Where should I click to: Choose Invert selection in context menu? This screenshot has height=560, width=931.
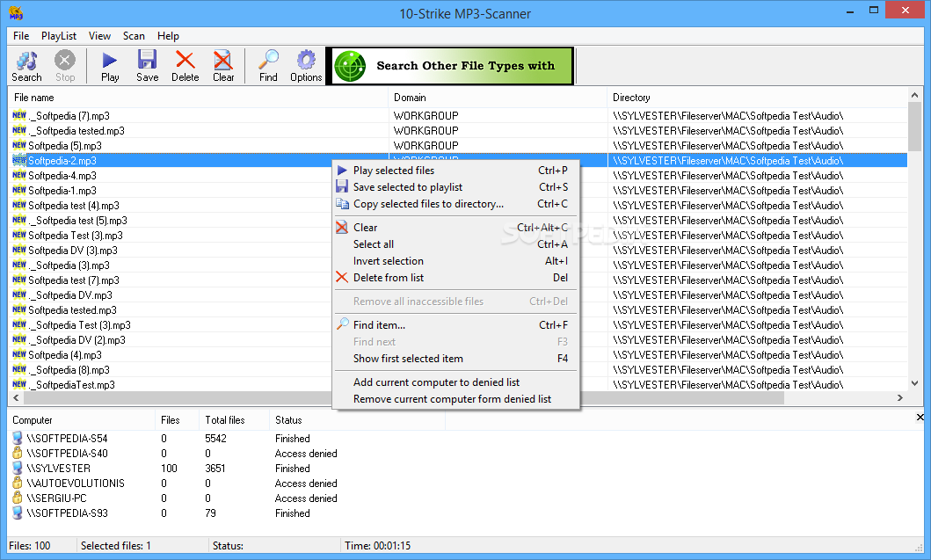[455, 261]
